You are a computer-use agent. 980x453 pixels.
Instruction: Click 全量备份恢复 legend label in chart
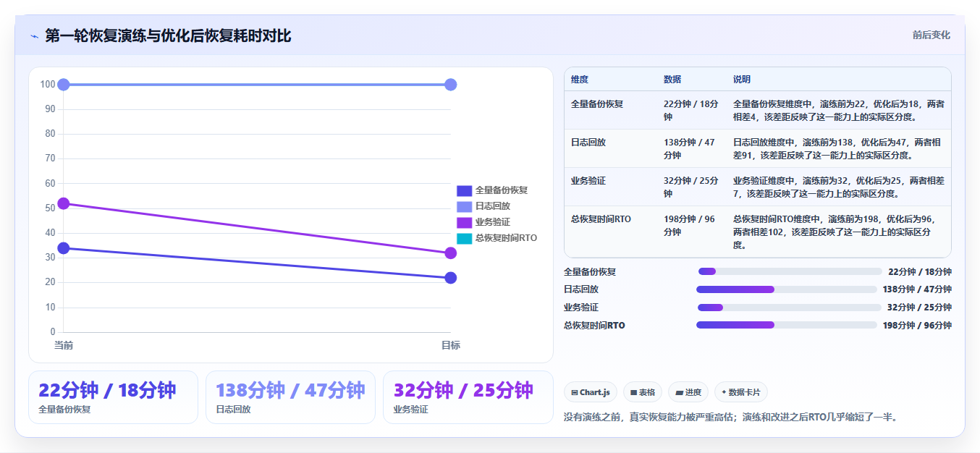pos(502,190)
